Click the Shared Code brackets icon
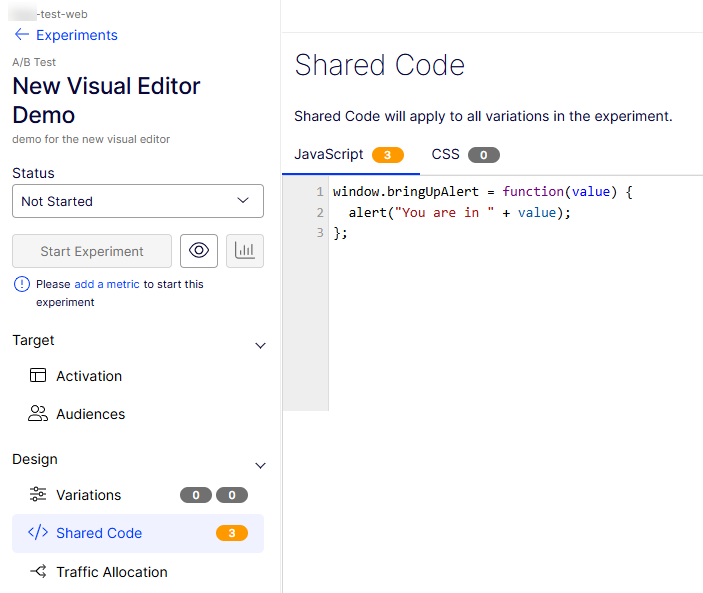This screenshot has height=593, width=703. point(38,533)
